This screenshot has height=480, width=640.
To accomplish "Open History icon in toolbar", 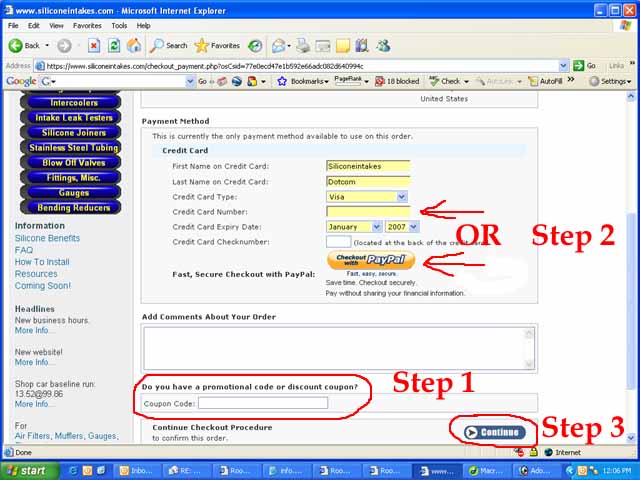I will [255, 46].
